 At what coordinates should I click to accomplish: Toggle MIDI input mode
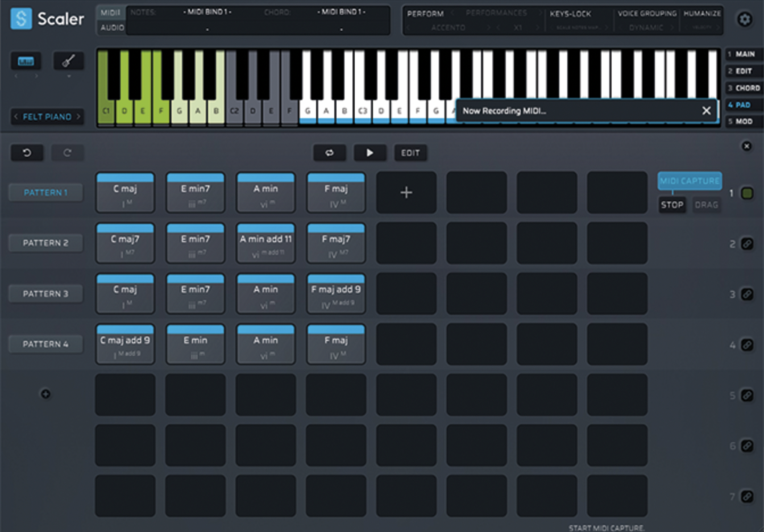pyautogui.click(x=111, y=13)
